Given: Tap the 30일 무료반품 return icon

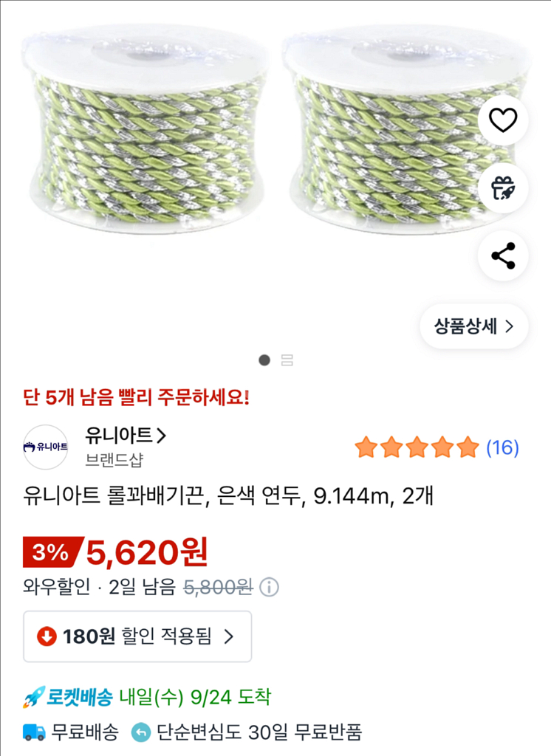Looking at the screenshot, I should 140,732.
